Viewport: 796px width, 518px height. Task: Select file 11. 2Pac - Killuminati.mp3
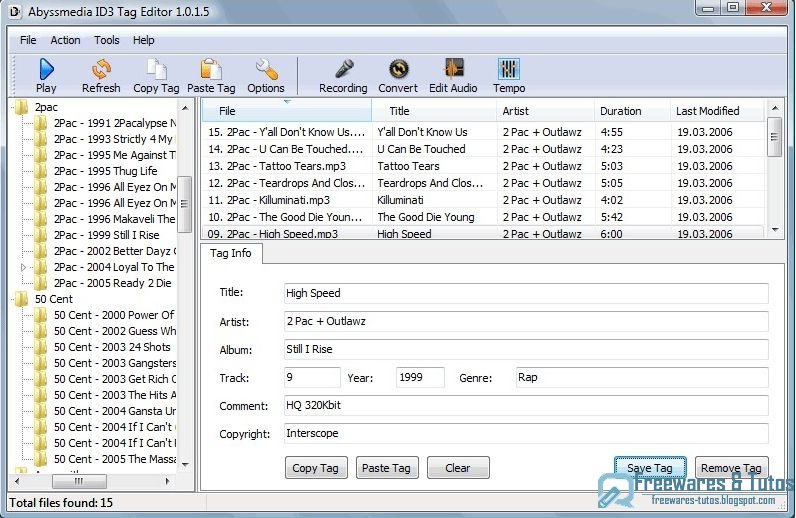point(483,200)
